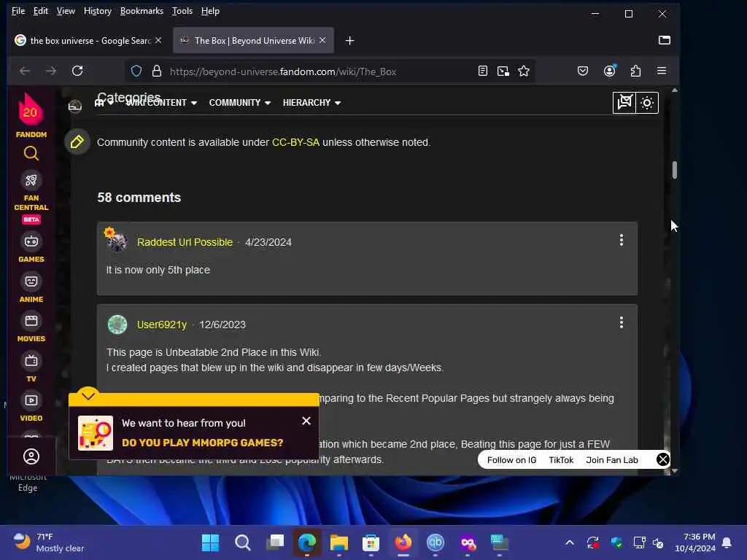Screen dimensions: 747x560
Task: Open the Firefox extensions icon
Action: point(635,71)
